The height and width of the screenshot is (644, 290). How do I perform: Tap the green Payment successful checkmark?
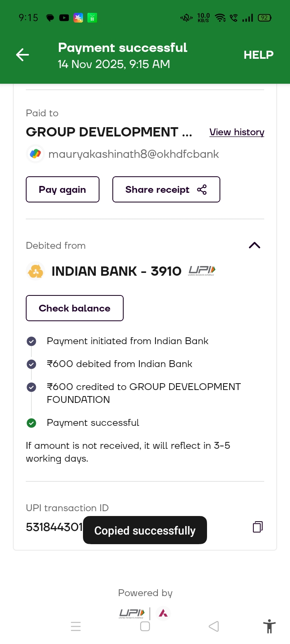pos(31,423)
